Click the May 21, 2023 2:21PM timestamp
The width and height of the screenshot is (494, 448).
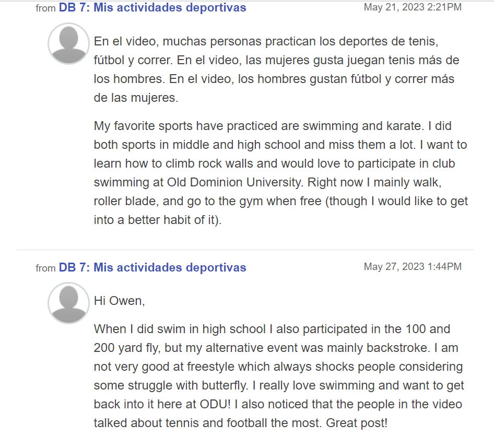413,7
